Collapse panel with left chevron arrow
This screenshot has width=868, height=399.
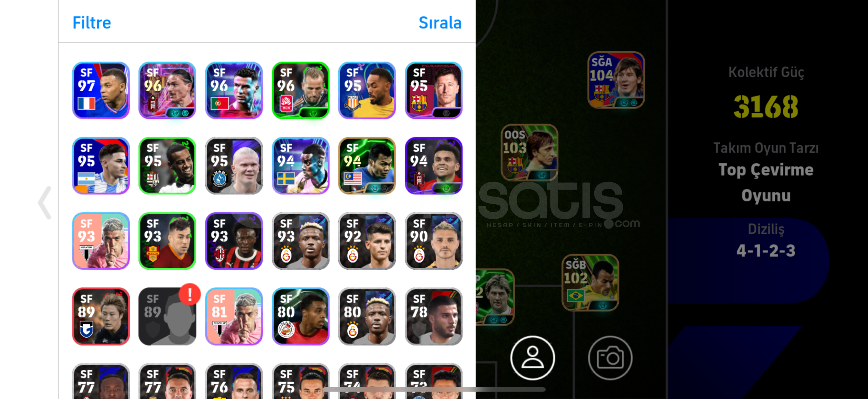(45, 202)
